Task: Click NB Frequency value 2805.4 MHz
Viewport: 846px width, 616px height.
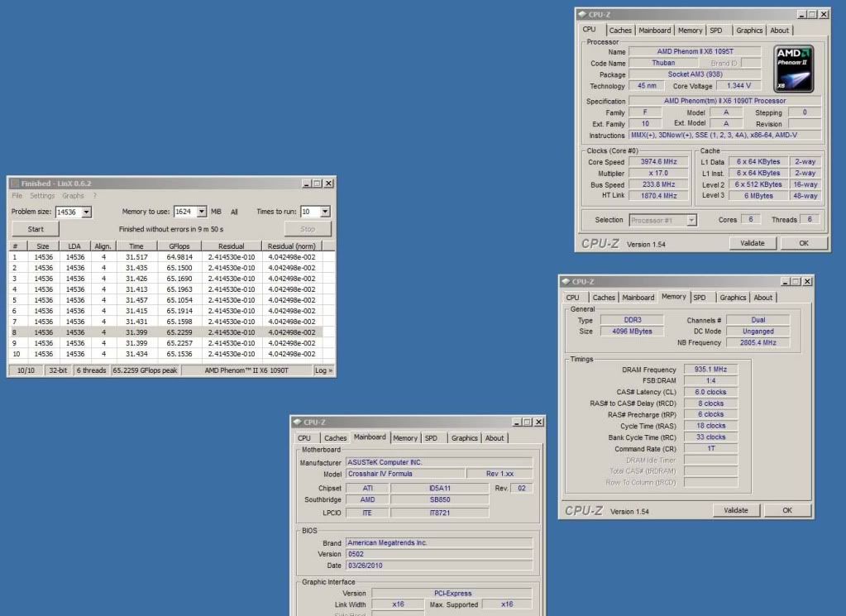Action: 758,342
